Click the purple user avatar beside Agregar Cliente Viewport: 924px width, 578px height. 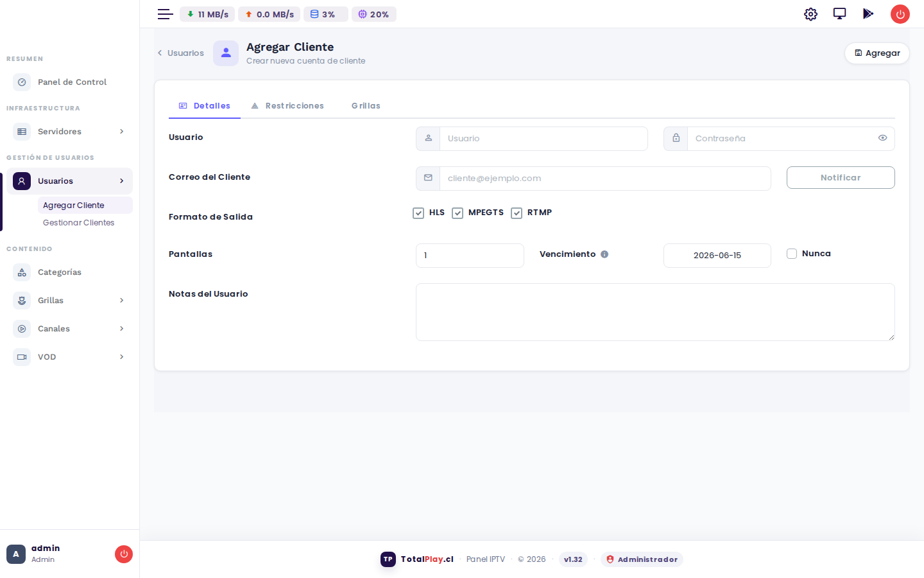click(226, 53)
